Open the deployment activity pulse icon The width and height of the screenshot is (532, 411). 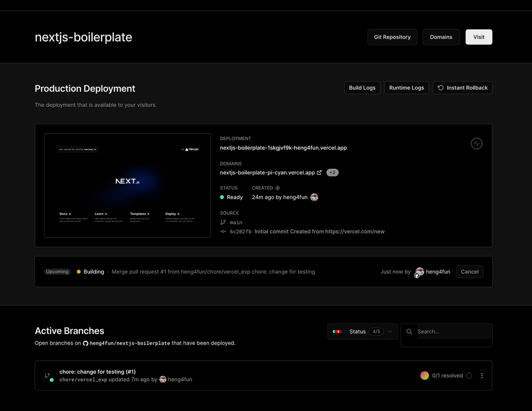[476, 143]
